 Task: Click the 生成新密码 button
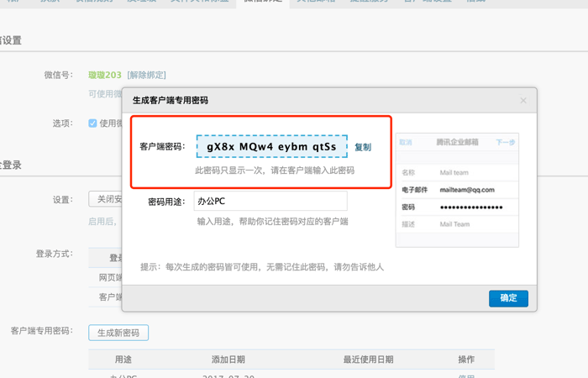pos(118,333)
